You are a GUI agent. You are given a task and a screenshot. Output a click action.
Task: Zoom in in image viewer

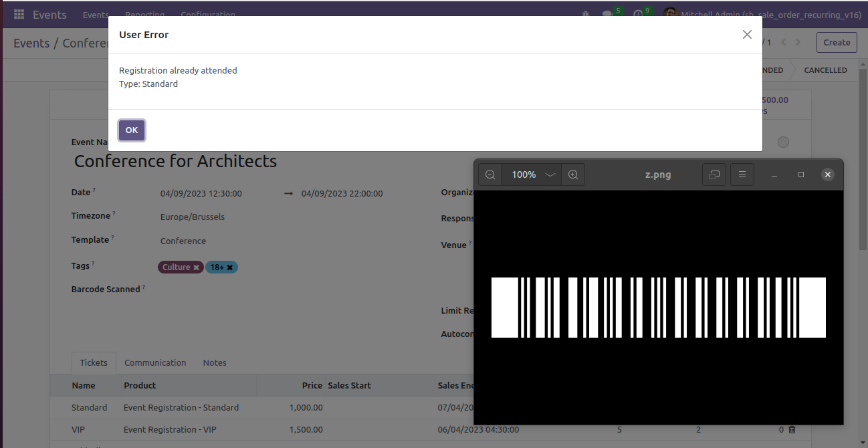tap(573, 175)
